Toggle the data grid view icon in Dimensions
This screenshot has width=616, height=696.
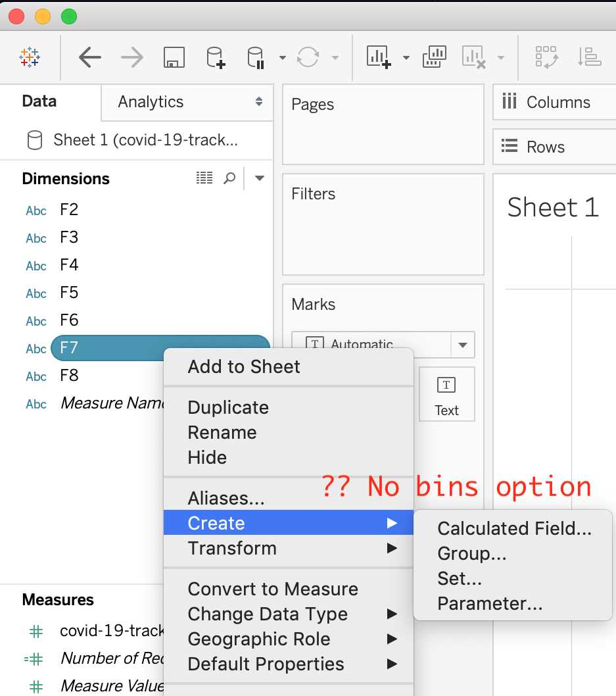(x=204, y=178)
